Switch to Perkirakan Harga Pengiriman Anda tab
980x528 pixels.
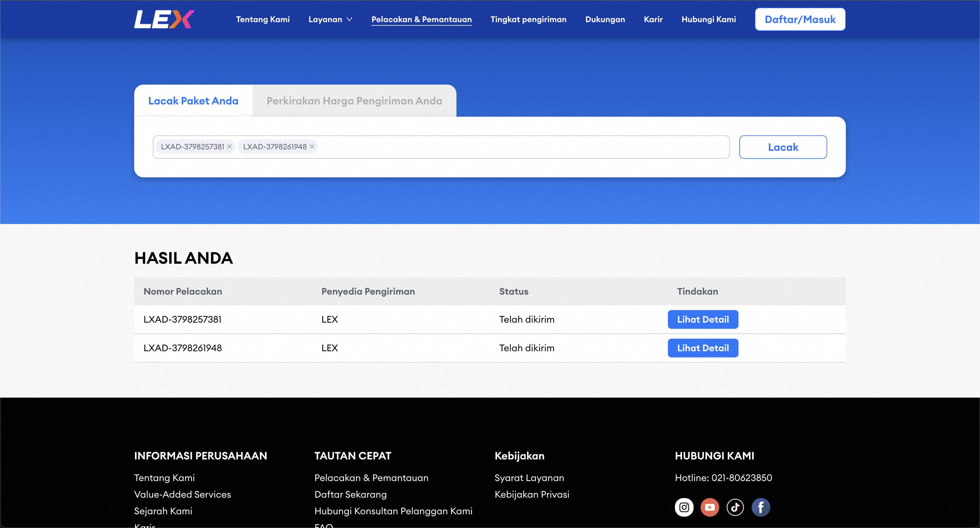[x=354, y=101]
